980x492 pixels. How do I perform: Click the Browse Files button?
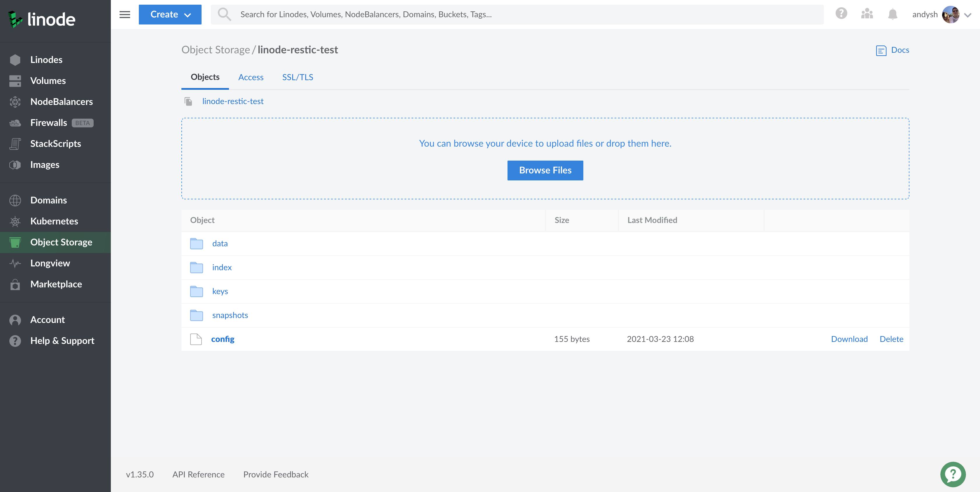pyautogui.click(x=545, y=170)
